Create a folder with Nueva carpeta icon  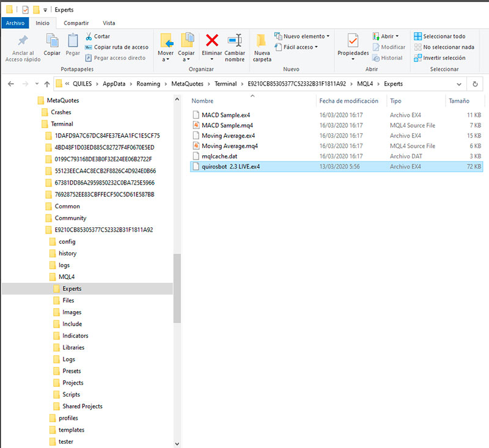point(262,42)
